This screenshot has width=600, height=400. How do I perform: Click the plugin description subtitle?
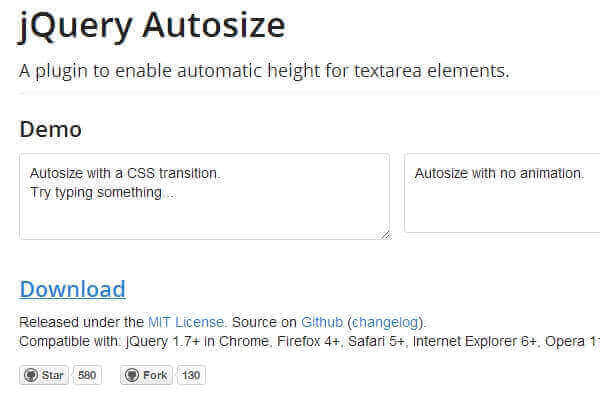[264, 71]
